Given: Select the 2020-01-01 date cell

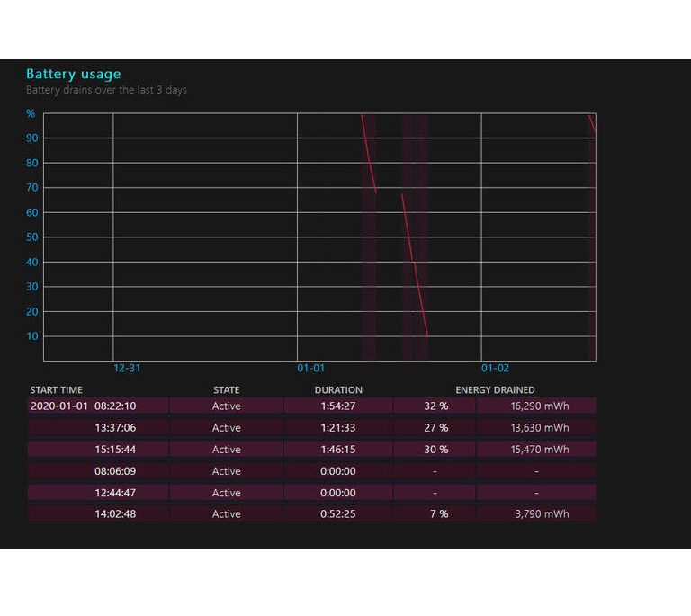Looking at the screenshot, I should point(59,406).
